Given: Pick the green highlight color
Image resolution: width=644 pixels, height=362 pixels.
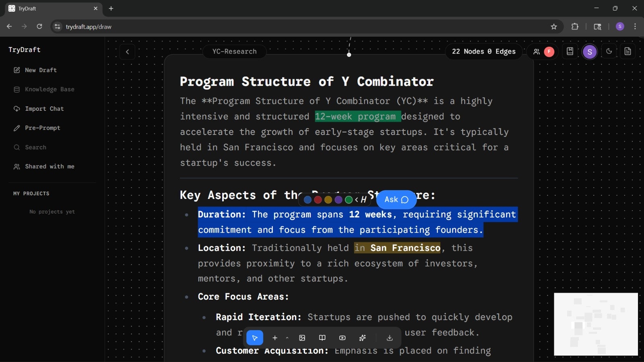Looking at the screenshot, I should 349,200.
